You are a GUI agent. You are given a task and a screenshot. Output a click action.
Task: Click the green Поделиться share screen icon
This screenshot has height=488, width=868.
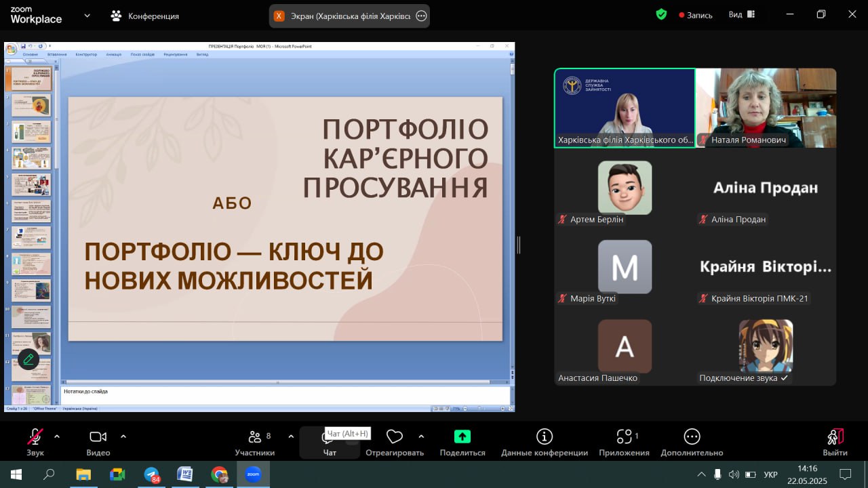(462, 437)
